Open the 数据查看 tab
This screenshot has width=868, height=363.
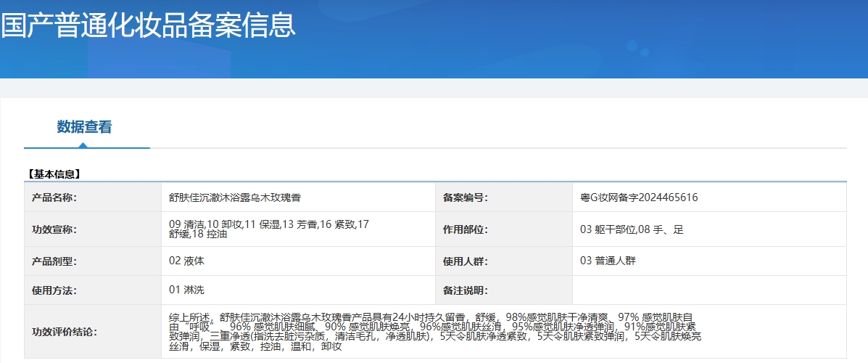point(84,127)
